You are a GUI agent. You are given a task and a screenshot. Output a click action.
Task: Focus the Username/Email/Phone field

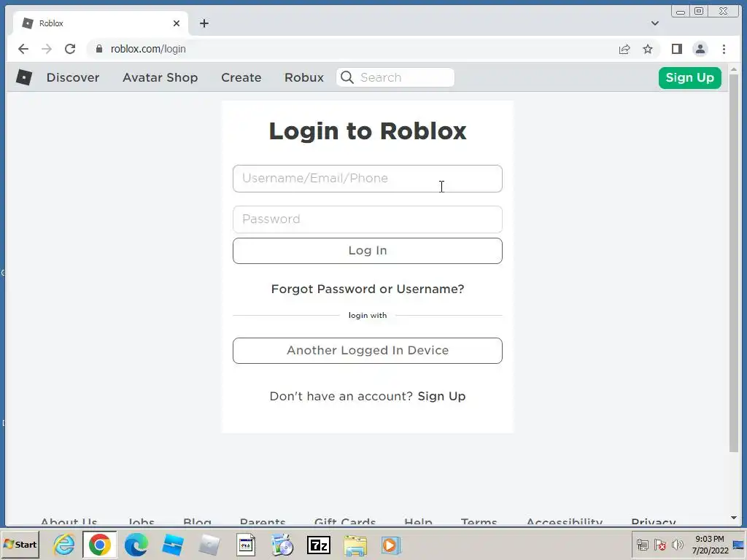tap(368, 179)
